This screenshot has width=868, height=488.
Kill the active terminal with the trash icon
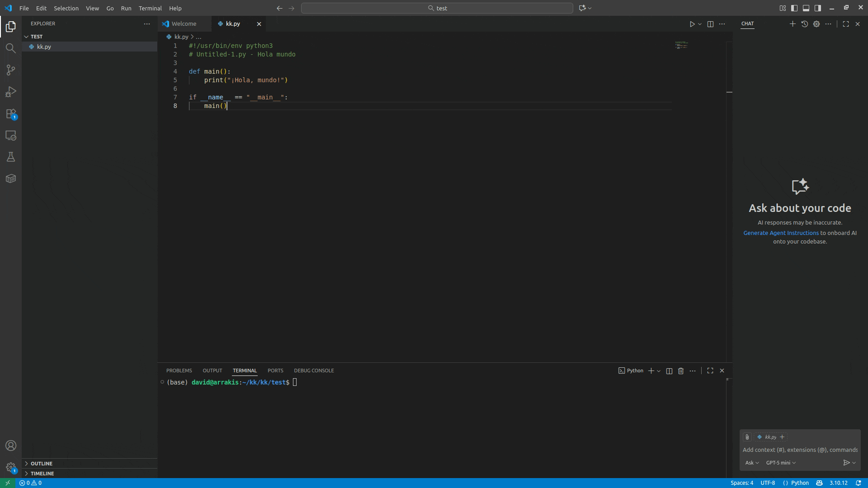681,370
